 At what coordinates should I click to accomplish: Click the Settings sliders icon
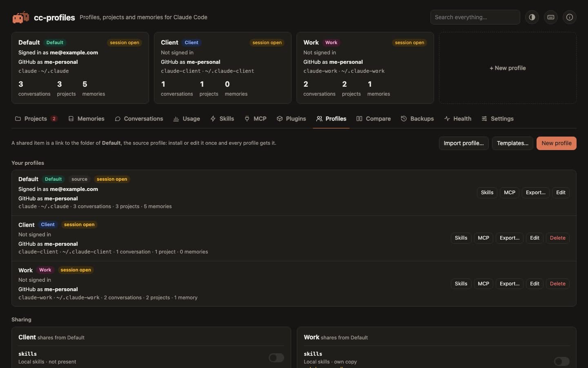(484, 119)
